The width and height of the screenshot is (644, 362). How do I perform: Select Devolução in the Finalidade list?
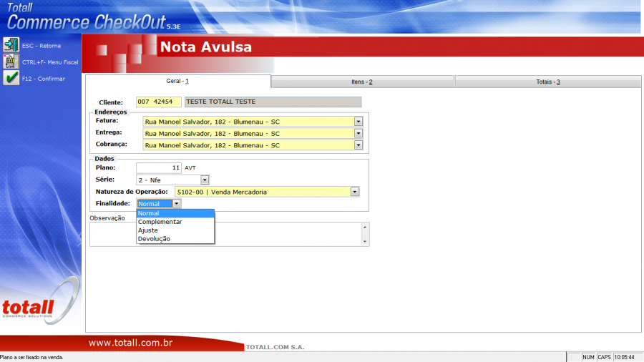(175, 239)
